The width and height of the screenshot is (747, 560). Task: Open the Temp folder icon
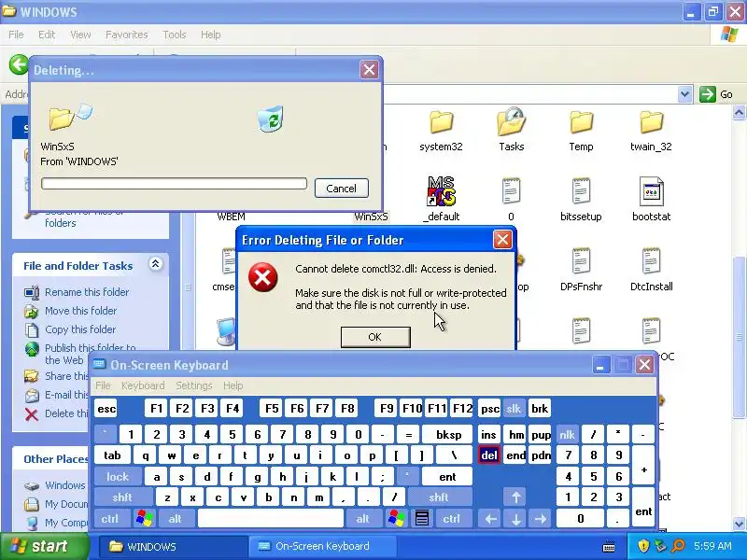pos(581,122)
